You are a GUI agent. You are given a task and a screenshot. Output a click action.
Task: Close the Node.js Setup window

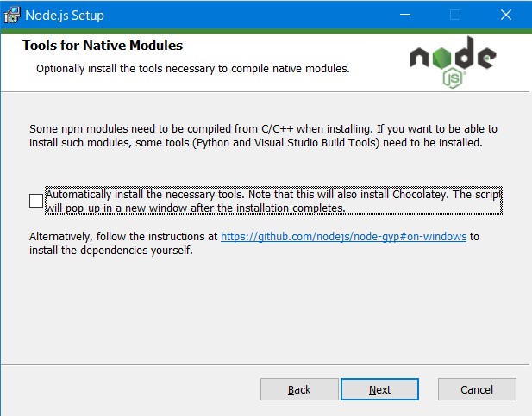(506, 15)
